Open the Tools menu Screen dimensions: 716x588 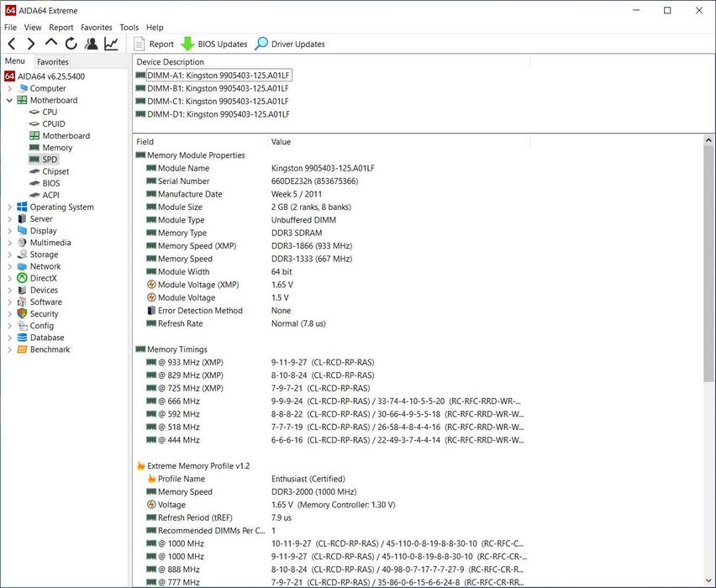[129, 28]
